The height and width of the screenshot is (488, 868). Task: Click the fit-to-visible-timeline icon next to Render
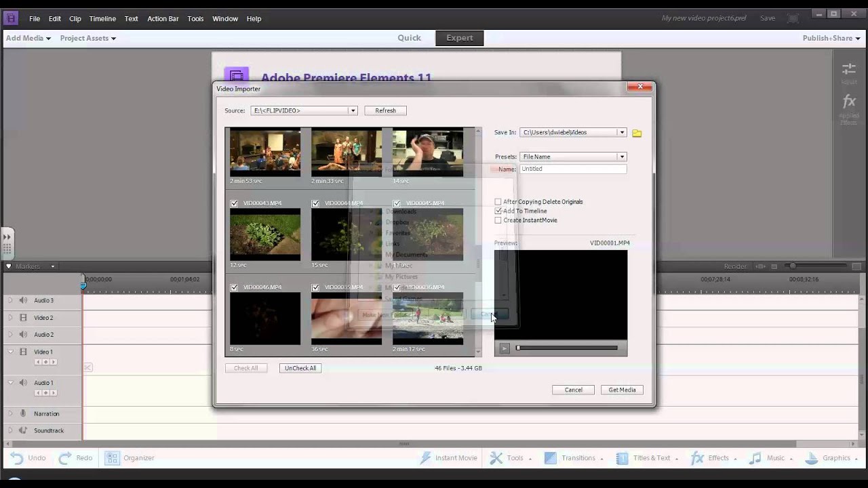(x=761, y=266)
